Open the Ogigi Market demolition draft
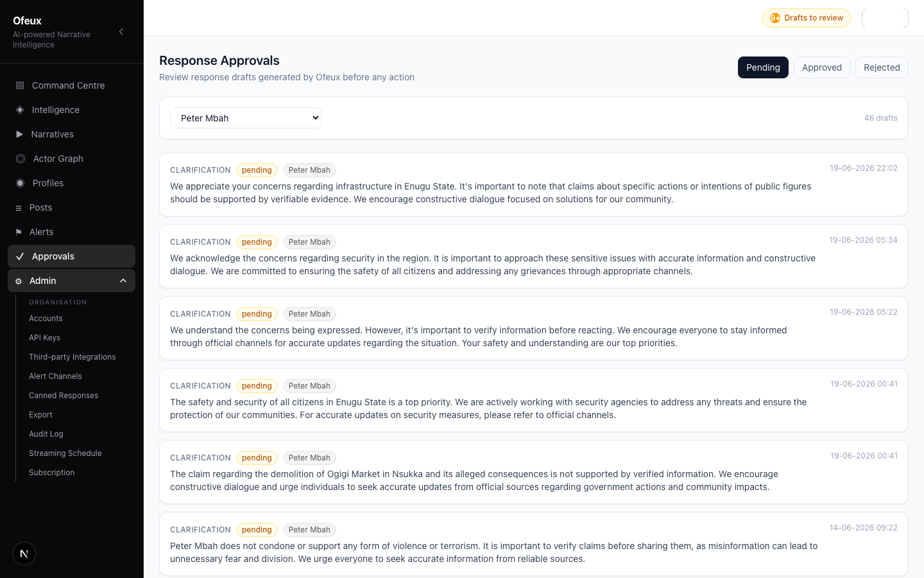 point(534,472)
